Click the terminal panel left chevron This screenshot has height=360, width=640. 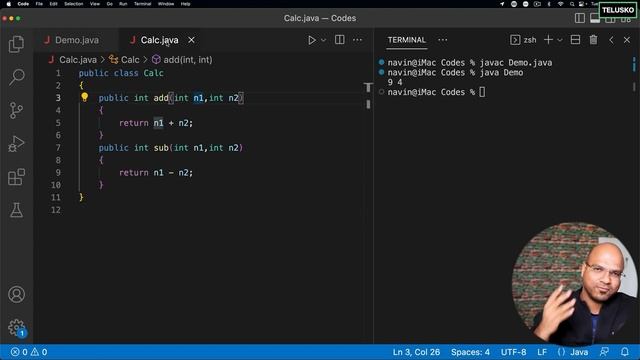[611, 40]
